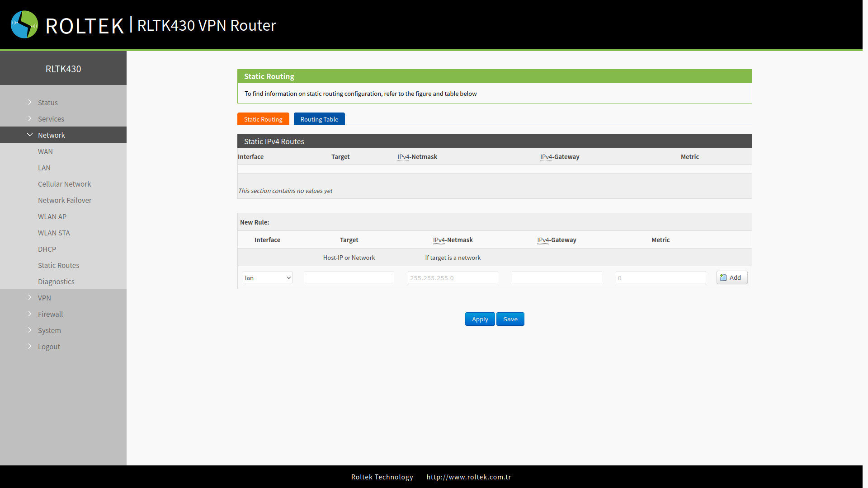Go to the LAN settings page
Image resolution: width=868 pixels, height=488 pixels.
point(44,168)
